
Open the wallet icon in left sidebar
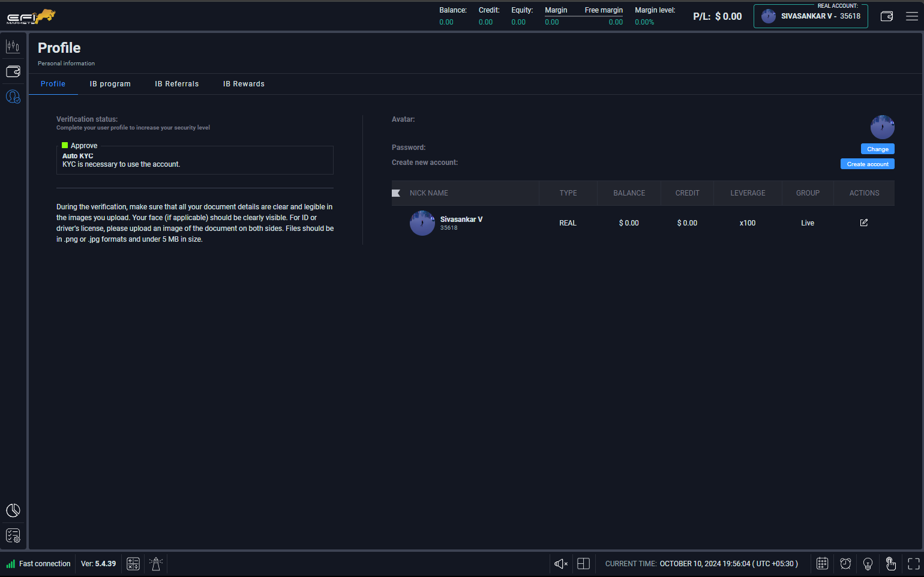click(x=13, y=71)
